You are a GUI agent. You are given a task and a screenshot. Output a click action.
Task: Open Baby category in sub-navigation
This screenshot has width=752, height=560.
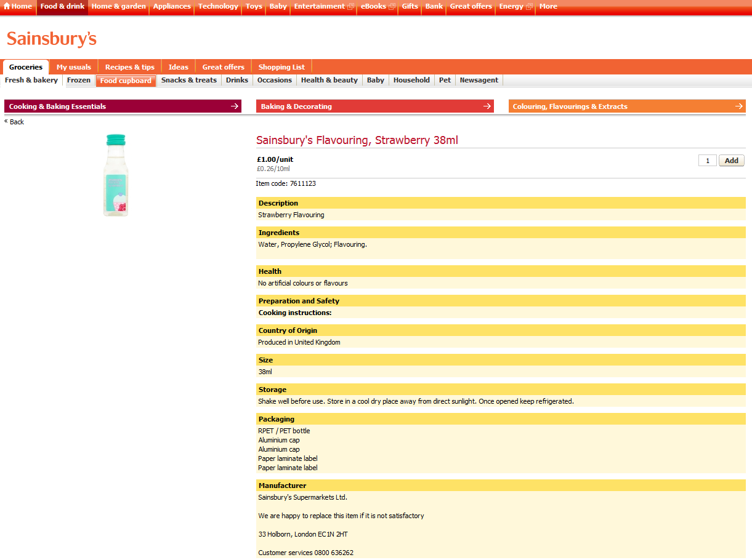click(376, 80)
